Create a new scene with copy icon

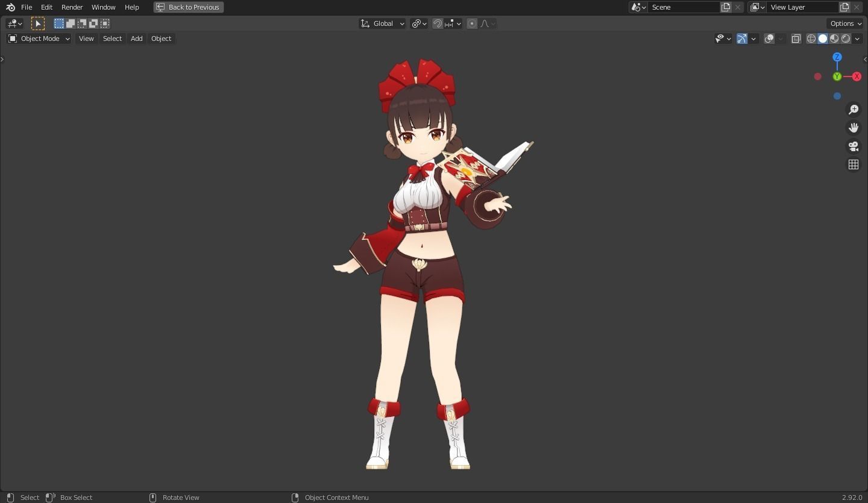click(726, 7)
